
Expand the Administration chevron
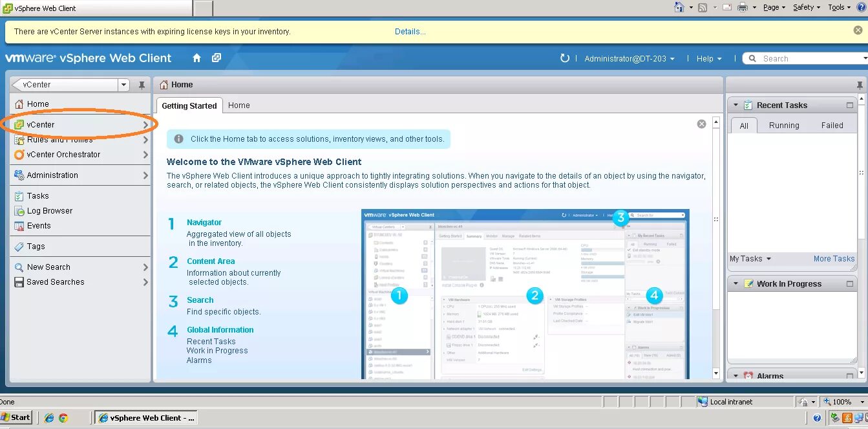[x=145, y=175]
